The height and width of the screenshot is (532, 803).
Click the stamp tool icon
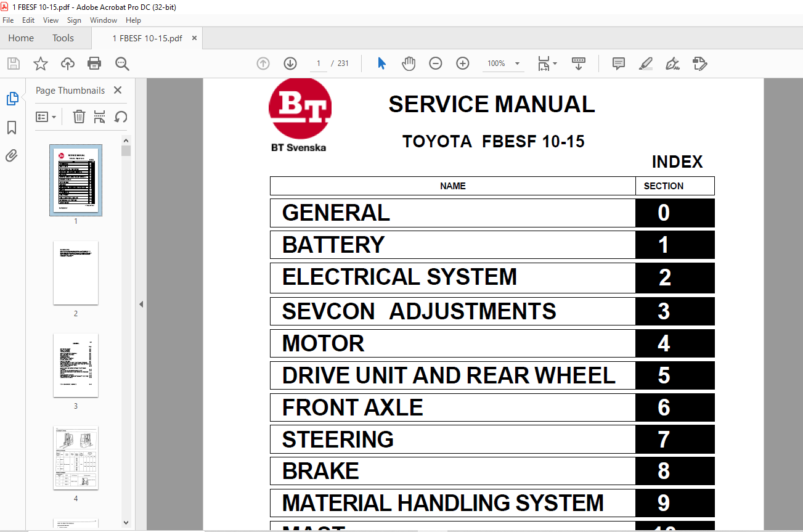pos(700,63)
